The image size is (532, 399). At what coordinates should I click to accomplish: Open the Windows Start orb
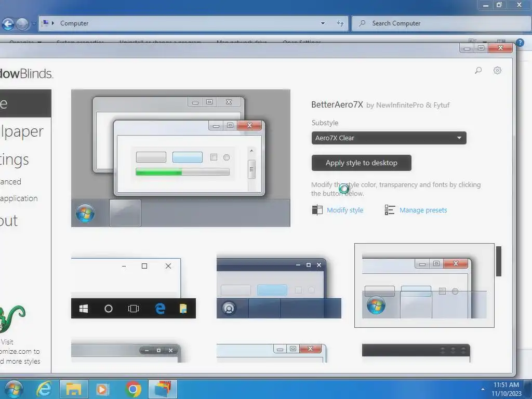(14, 389)
